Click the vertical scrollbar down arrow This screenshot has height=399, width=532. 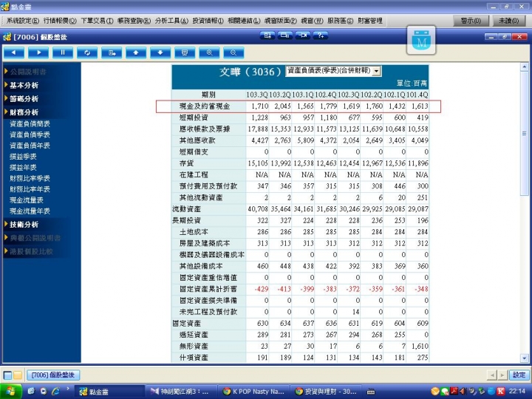[x=524, y=358]
